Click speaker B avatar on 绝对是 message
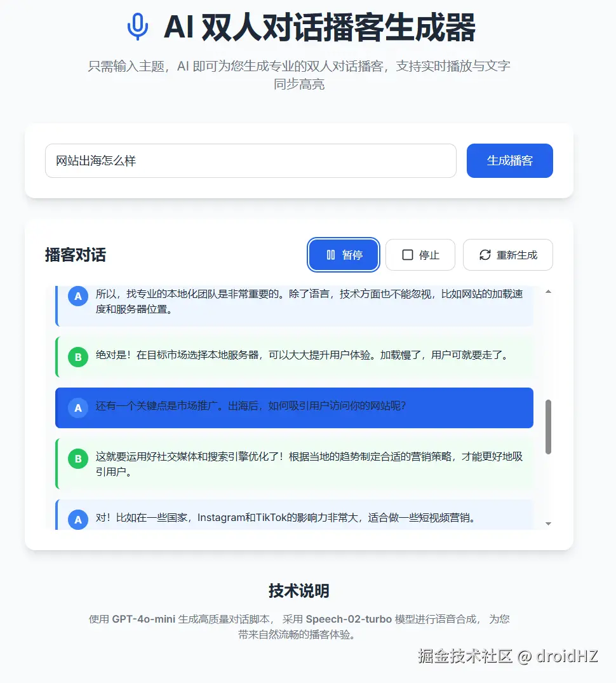 [x=78, y=357]
